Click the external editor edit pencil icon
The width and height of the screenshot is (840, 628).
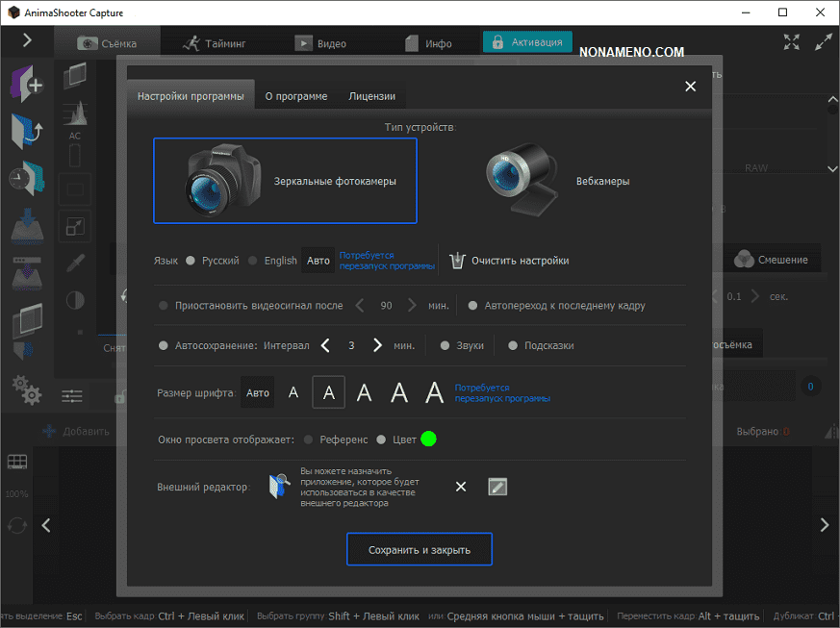[x=497, y=487]
